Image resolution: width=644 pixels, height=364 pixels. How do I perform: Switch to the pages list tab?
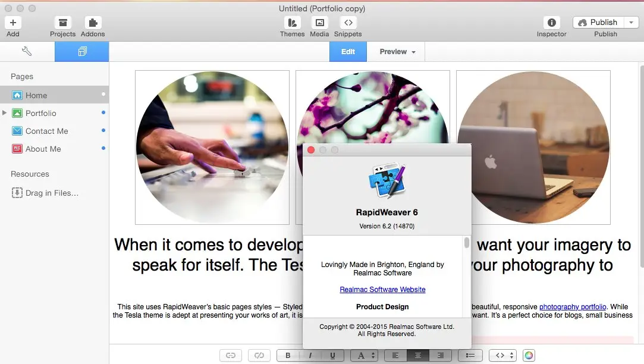click(x=81, y=51)
